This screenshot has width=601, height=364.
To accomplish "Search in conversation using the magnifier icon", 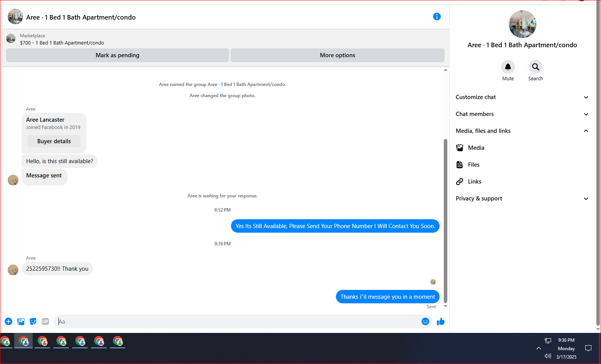I will point(535,67).
